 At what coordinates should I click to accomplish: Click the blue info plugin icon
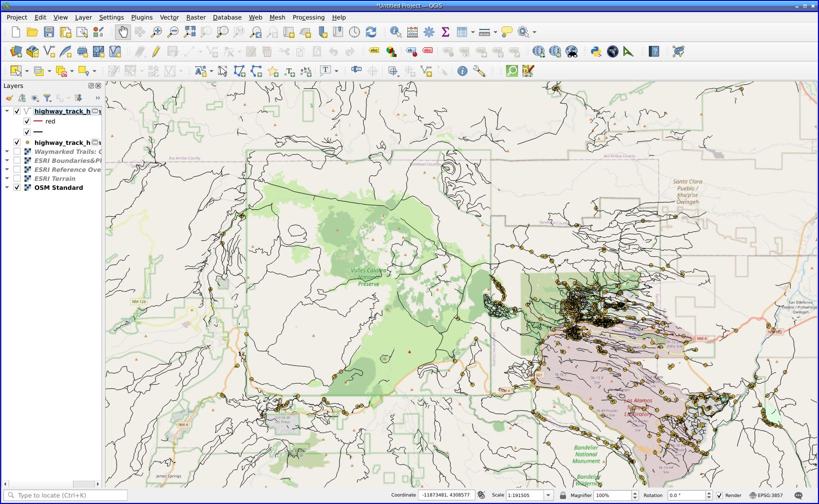coord(462,71)
